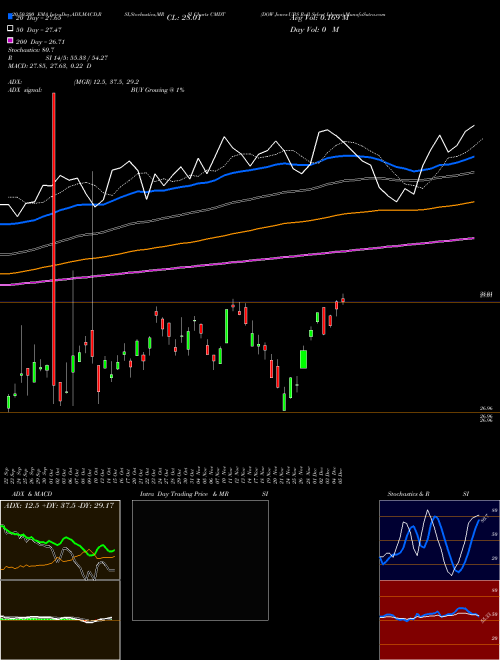
Task: Click the magenta 200 Day legend swatch
Action: coord(10,41)
